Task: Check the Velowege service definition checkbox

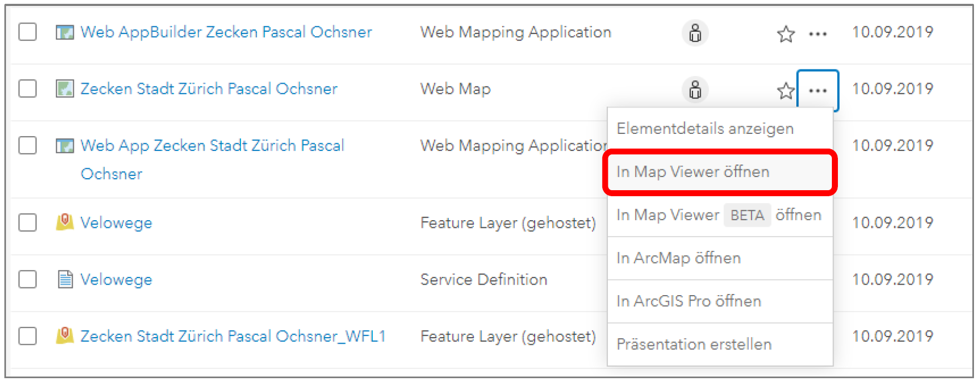Action: pos(27,279)
